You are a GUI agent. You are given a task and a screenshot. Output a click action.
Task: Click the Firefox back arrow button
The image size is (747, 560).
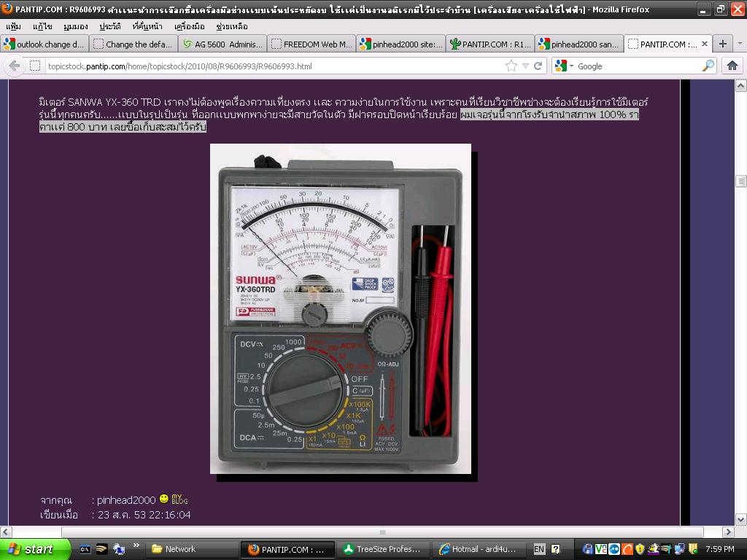tap(15, 66)
